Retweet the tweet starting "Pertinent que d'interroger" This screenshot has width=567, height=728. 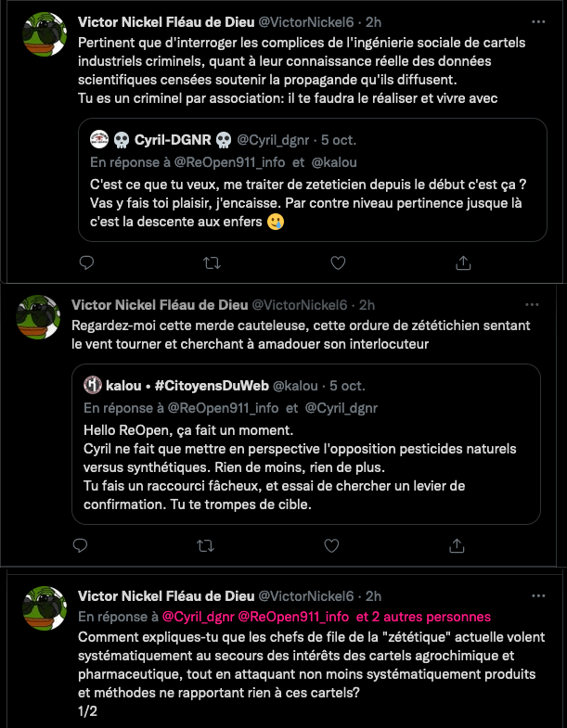(212, 262)
